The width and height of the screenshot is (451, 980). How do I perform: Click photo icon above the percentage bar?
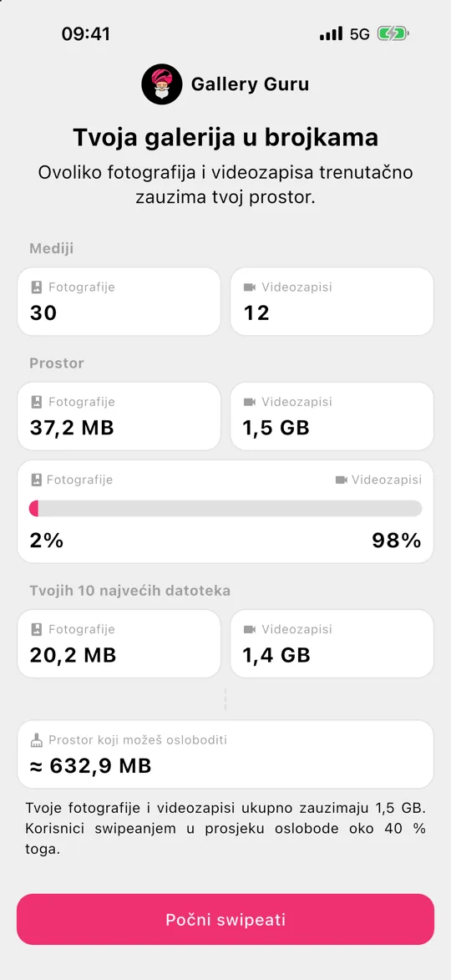coord(37,480)
